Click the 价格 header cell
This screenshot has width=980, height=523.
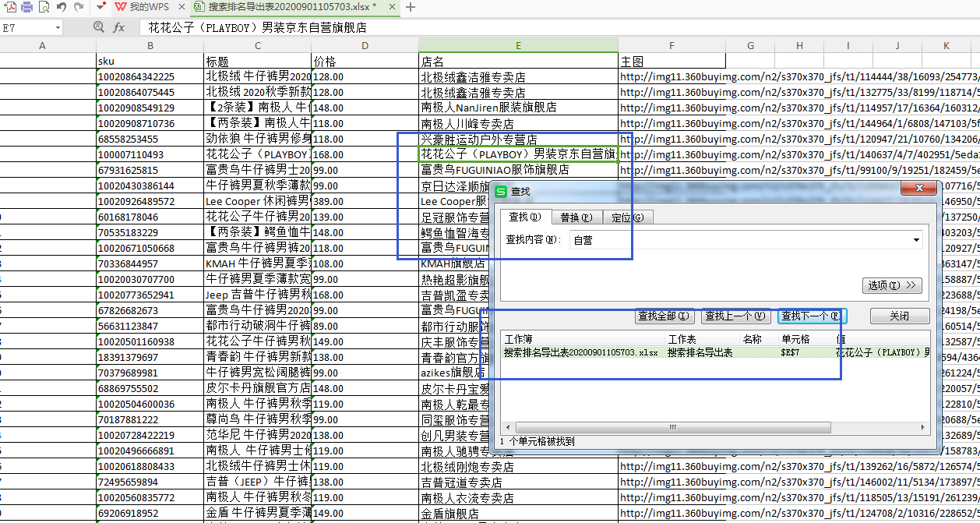(365, 61)
